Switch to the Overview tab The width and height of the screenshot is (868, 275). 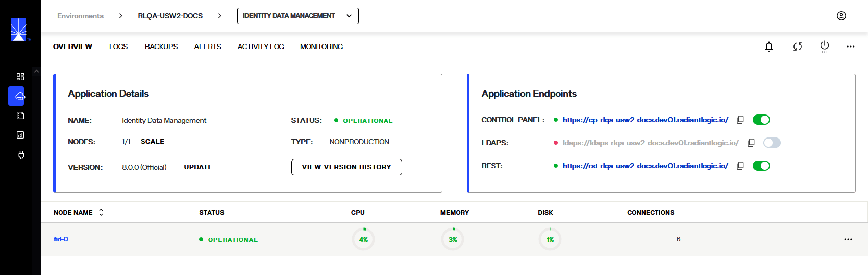pyautogui.click(x=72, y=47)
